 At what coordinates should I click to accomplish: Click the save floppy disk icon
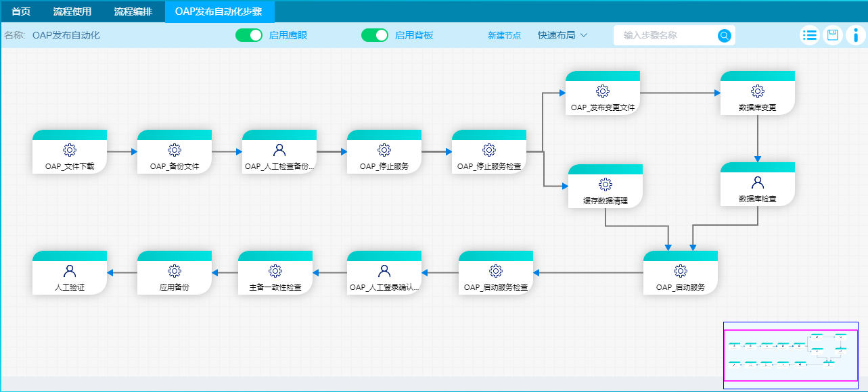tap(833, 36)
